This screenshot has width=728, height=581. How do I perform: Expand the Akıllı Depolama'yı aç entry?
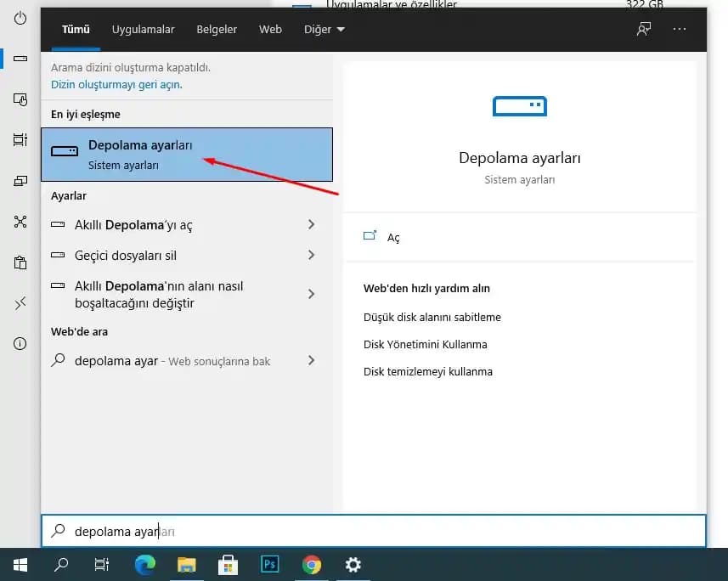click(x=312, y=225)
